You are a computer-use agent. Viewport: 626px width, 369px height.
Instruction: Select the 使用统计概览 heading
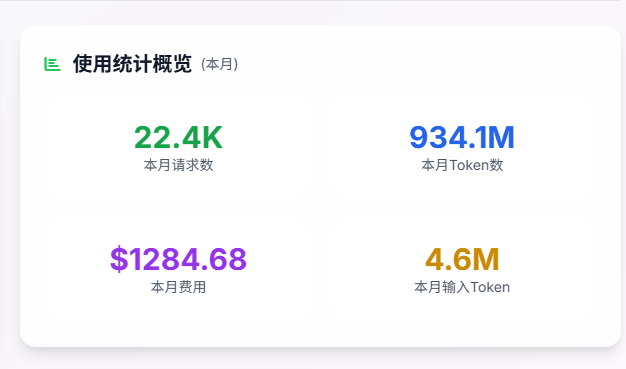(132, 64)
